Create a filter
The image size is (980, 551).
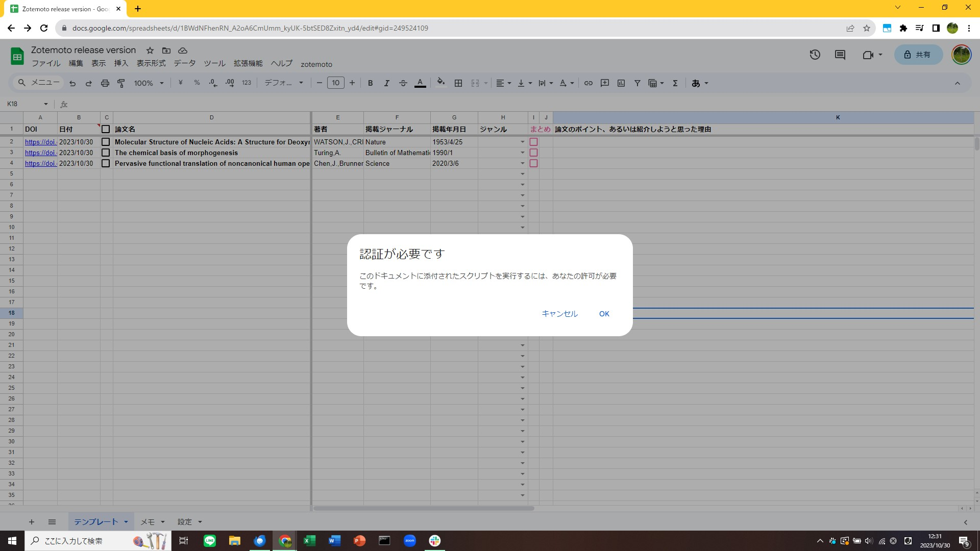[x=638, y=83]
